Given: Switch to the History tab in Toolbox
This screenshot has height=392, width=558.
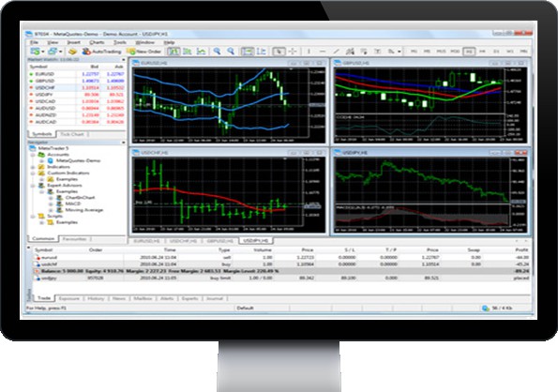Looking at the screenshot, I should click(x=96, y=298).
